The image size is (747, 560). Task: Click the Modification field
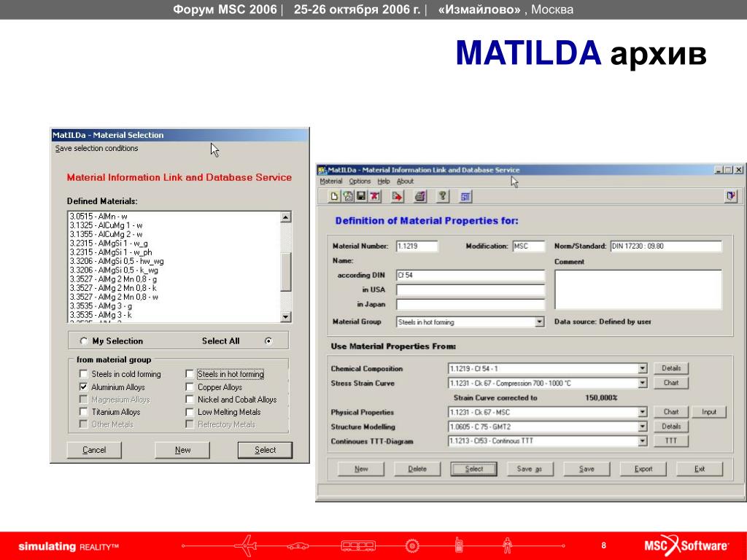coord(528,246)
